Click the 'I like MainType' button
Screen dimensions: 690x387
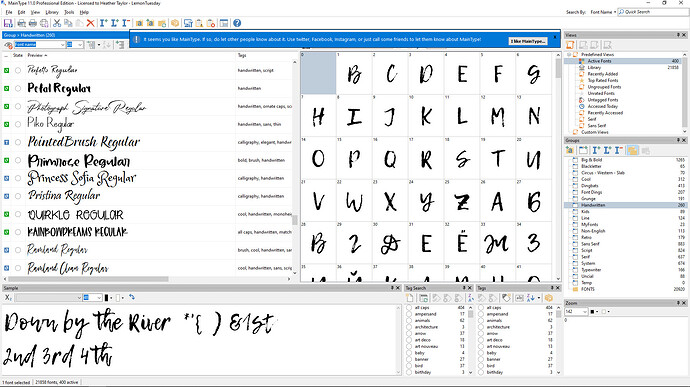(528, 41)
